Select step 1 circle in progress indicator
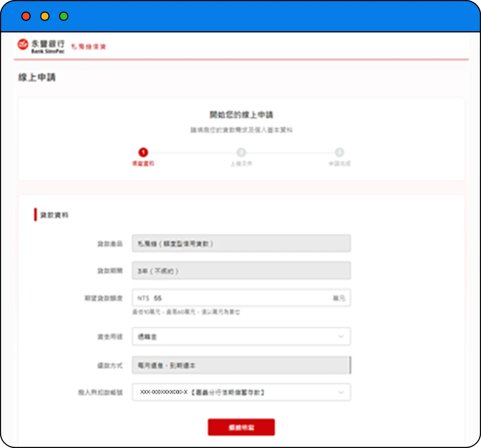The height and width of the screenshot is (448, 481). tap(143, 152)
